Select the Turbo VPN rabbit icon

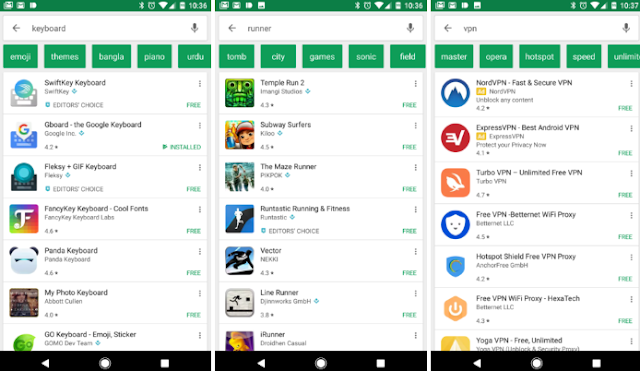click(x=455, y=183)
